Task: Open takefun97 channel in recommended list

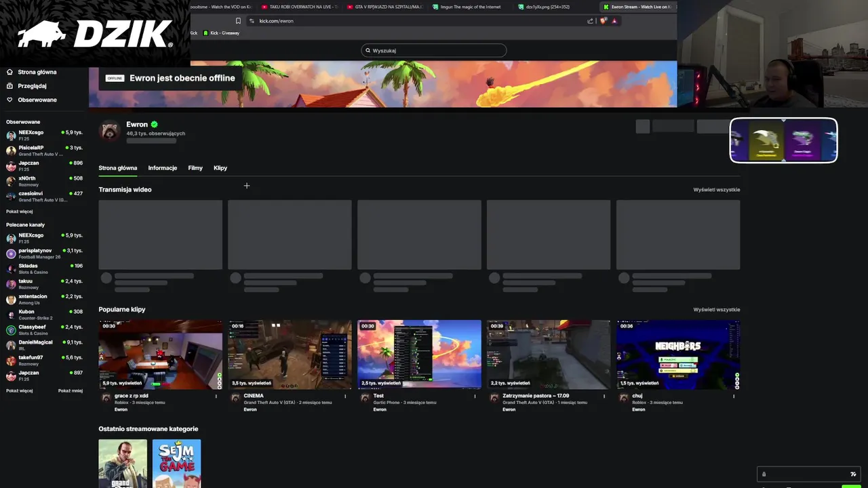Action: tap(44, 360)
